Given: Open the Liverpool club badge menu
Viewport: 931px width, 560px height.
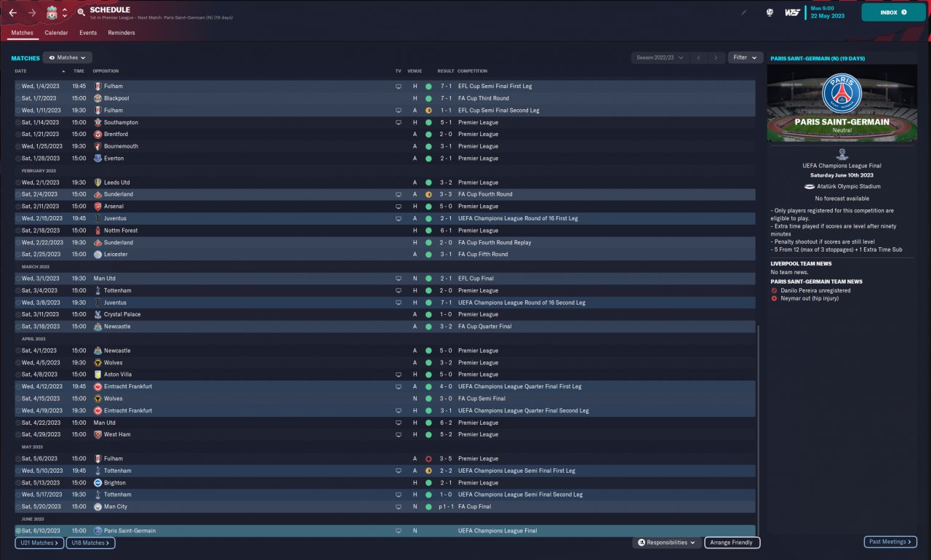Looking at the screenshot, I should [x=52, y=13].
